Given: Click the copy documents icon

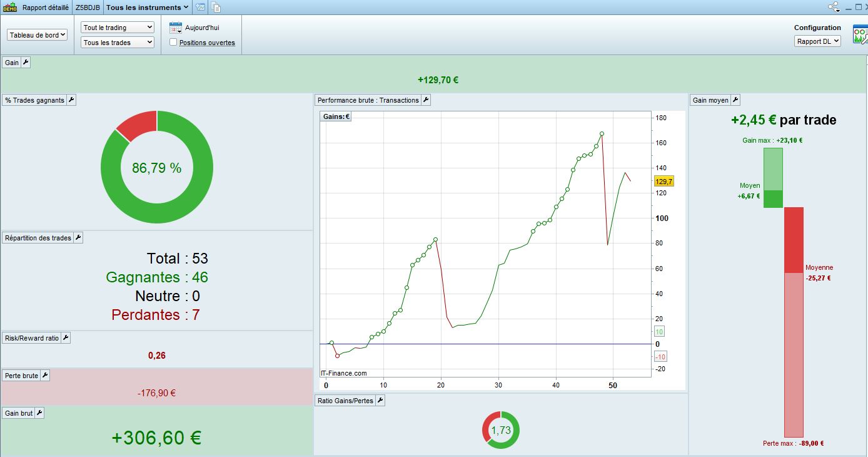Looking at the screenshot, I should pyautogui.click(x=216, y=8).
